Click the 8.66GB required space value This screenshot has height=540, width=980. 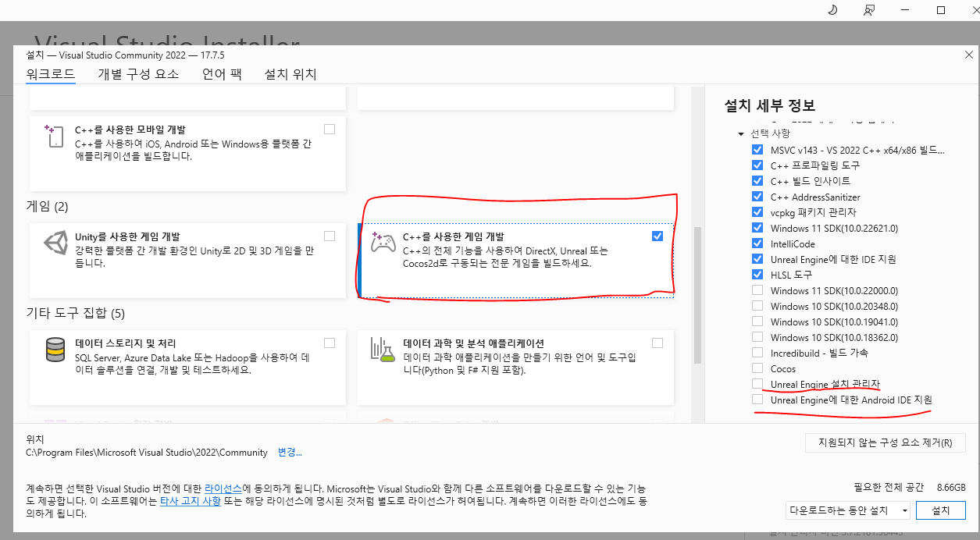coord(950,486)
